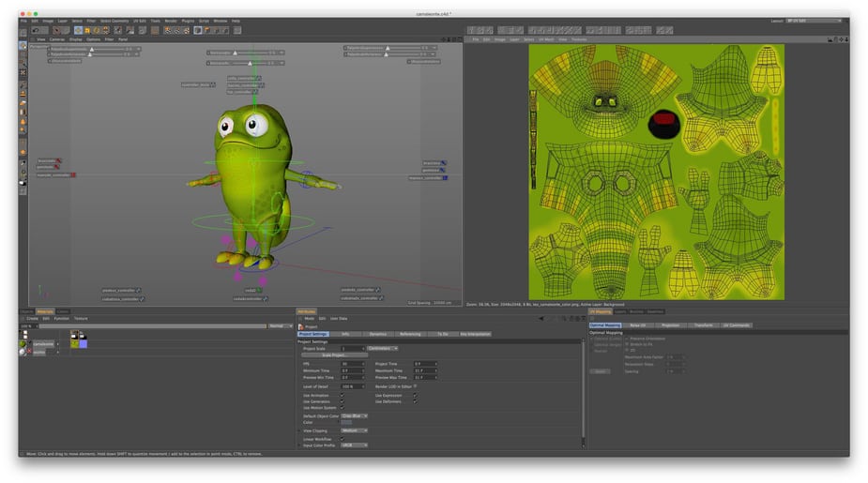Click the Undo arrow in the top toolbar
This screenshot has width=868, height=483.
coord(36,30)
